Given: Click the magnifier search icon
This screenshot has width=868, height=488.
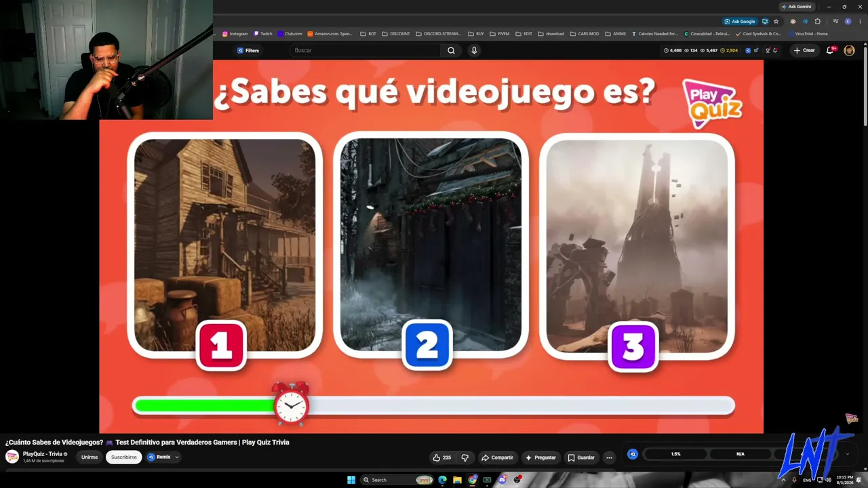Looking at the screenshot, I should point(451,50).
